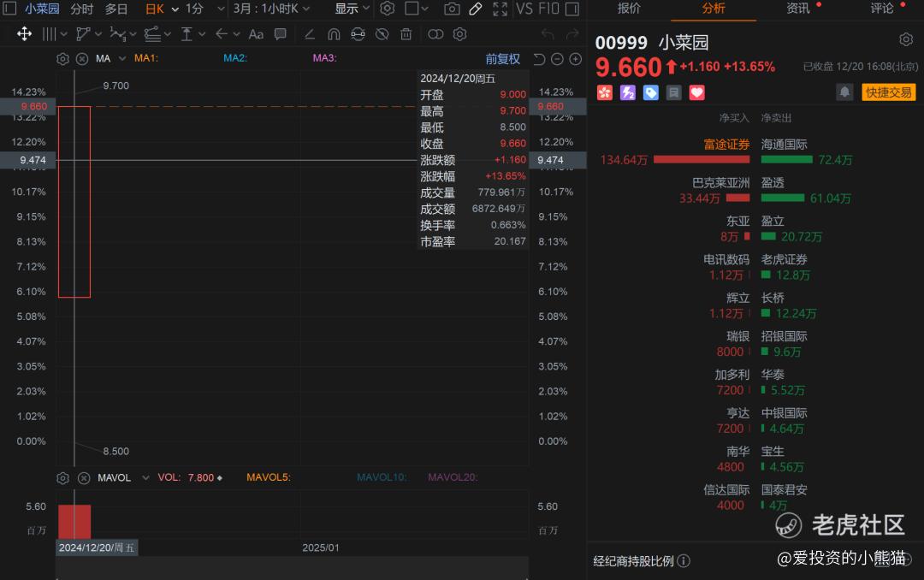Toggle the right side panel layout icon
Viewport: 924px width, 580px height.
(x=572, y=9)
